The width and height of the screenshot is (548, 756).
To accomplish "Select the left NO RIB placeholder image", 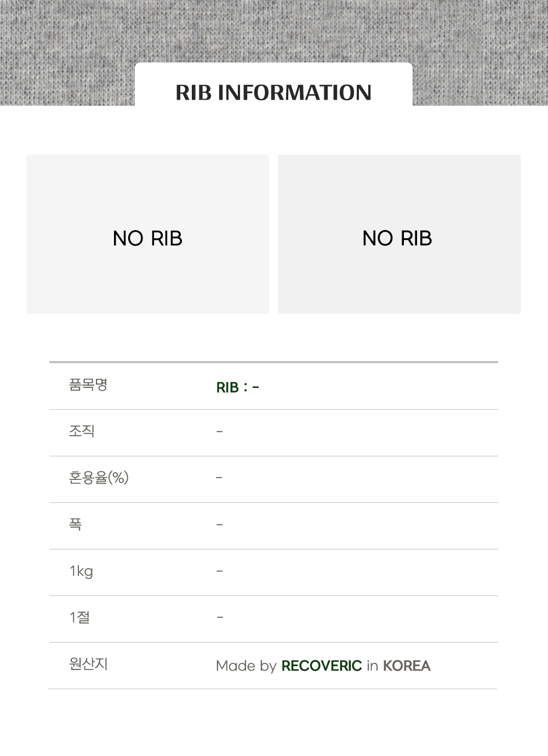I will click(147, 234).
